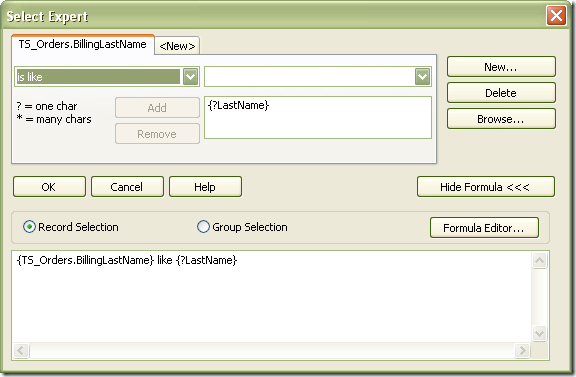Click the '? = one char' hint text

tap(47, 106)
